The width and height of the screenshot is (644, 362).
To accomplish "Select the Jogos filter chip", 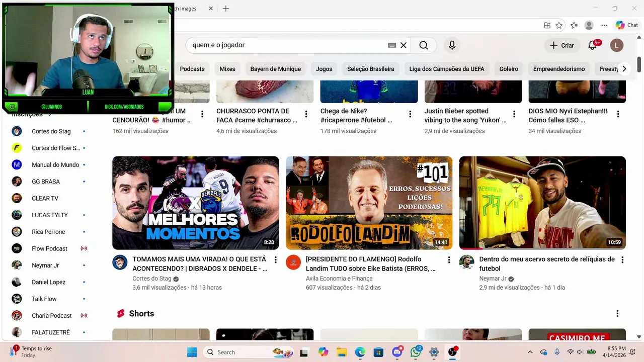I will pyautogui.click(x=324, y=69).
